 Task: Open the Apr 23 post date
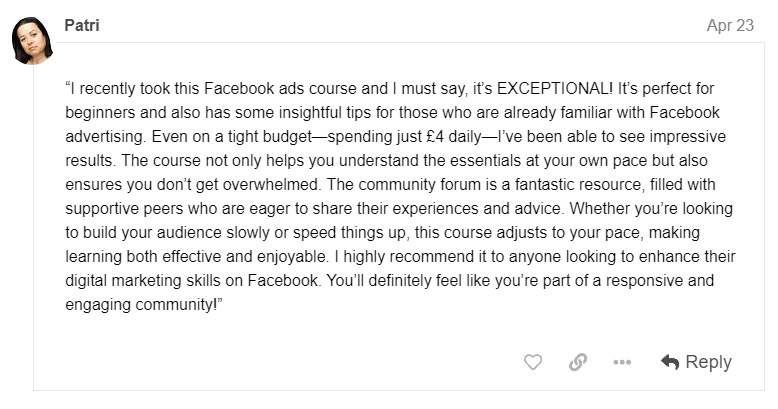coord(730,26)
